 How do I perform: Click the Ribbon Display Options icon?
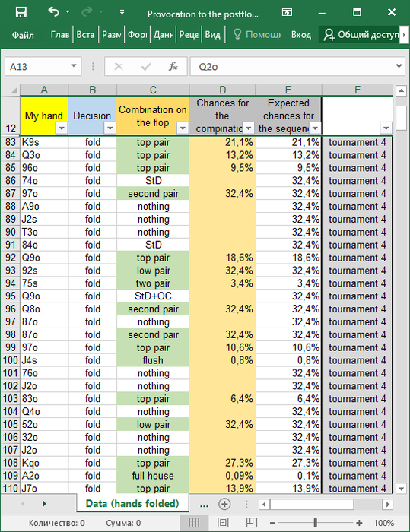(x=287, y=13)
